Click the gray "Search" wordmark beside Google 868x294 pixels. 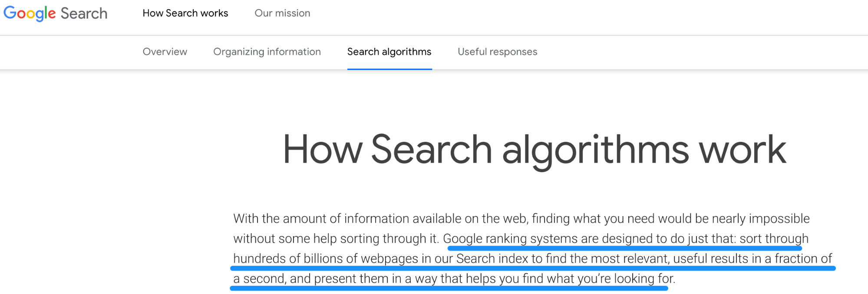click(x=84, y=13)
